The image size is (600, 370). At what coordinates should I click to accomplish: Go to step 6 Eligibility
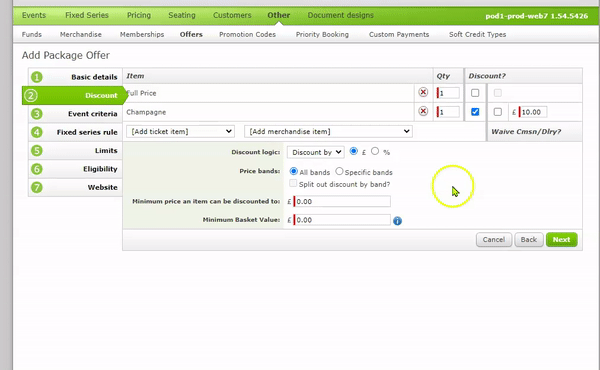[x=75, y=169]
